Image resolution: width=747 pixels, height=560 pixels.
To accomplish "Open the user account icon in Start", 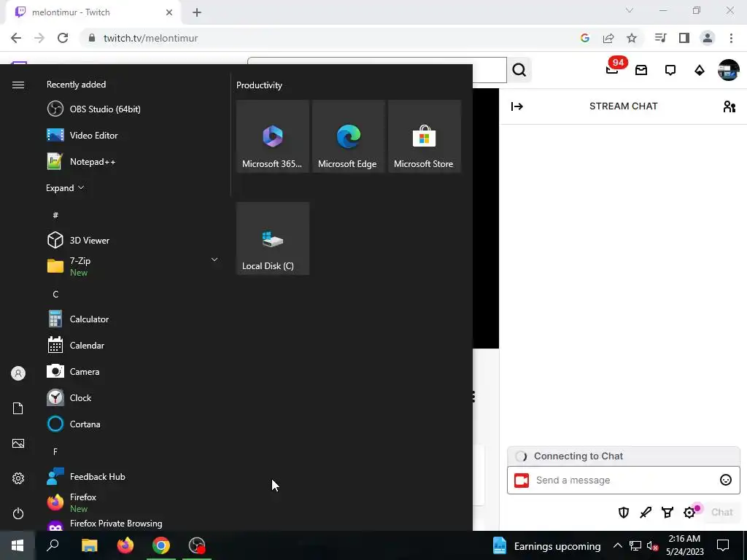I will point(18,373).
